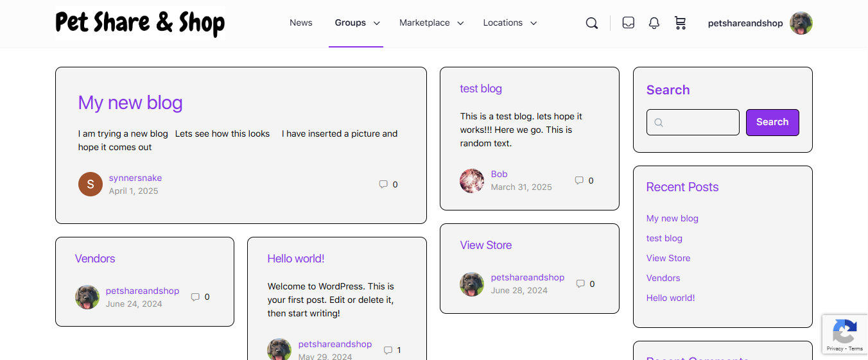Click comment icon on Vendors card

195,297
